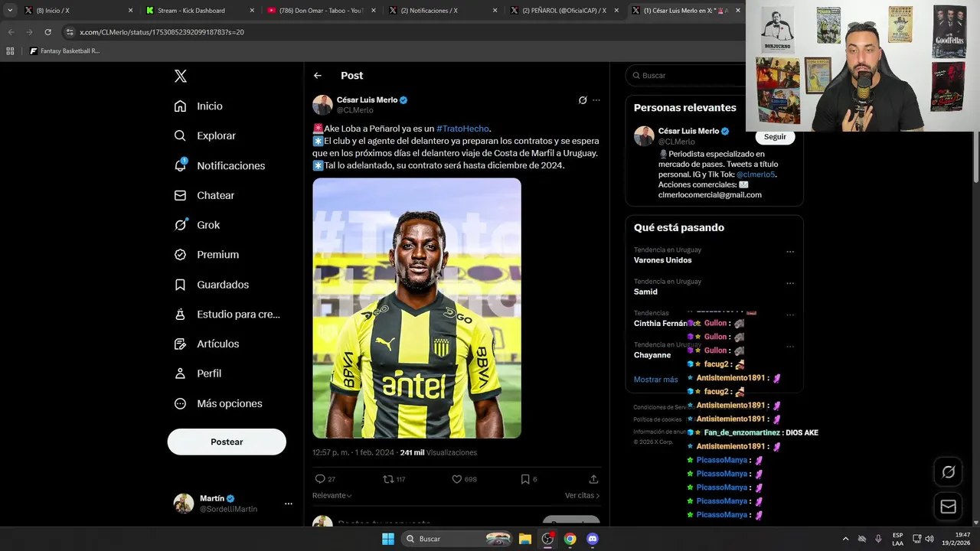Click the Grok icon on the post
The width and height of the screenshot is (980, 551).
click(583, 100)
